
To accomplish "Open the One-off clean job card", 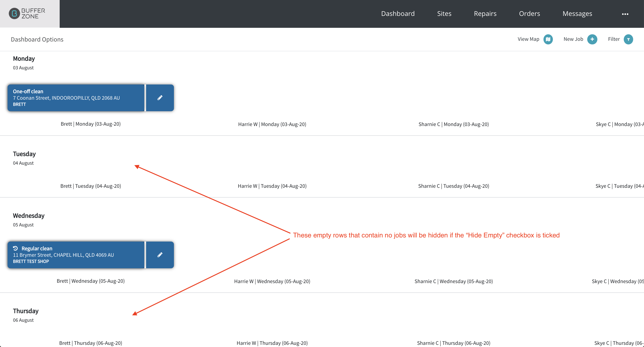I will (x=76, y=98).
